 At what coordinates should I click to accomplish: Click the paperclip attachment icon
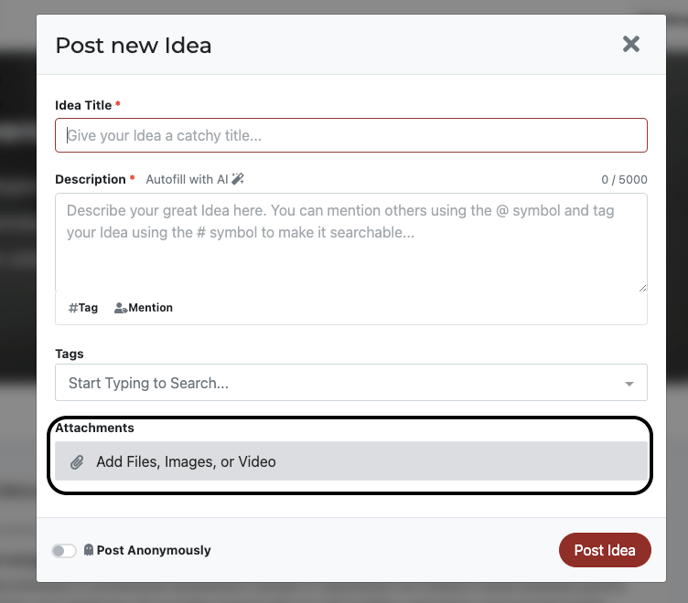(x=77, y=462)
